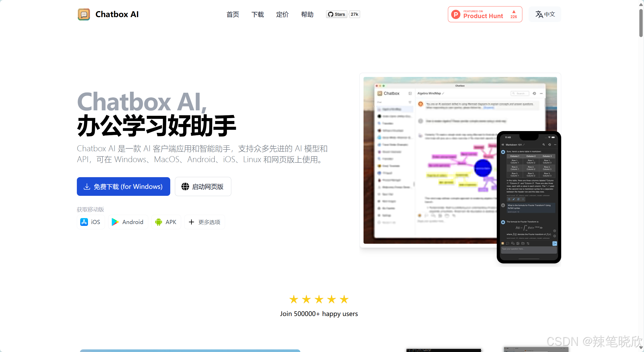The height and width of the screenshot is (352, 644).
Task: Click the translate icon beside 中文
Action: pos(539,14)
